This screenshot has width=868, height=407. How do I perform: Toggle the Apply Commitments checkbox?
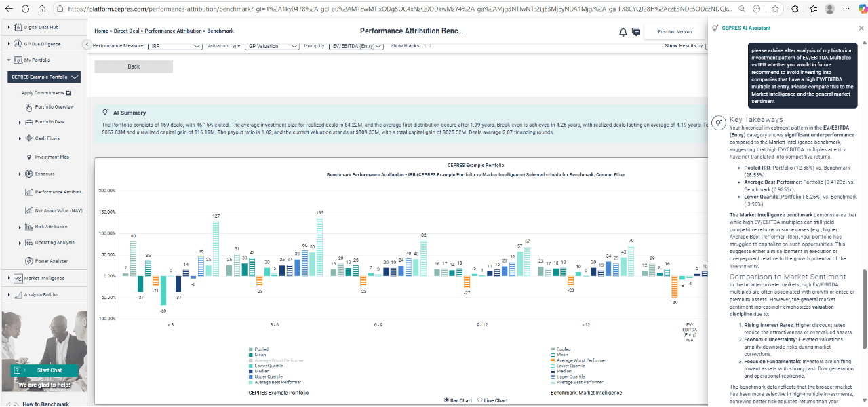tap(68, 93)
